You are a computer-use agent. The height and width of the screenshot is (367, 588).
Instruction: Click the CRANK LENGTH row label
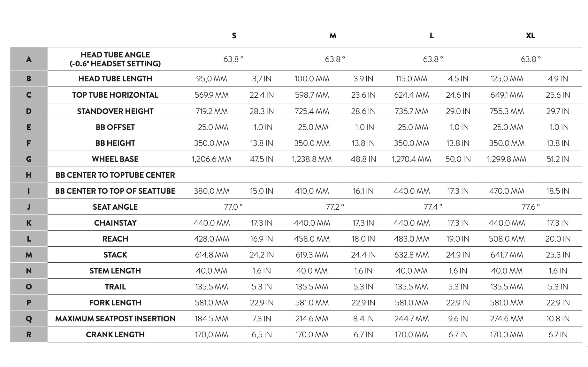click(115, 334)
